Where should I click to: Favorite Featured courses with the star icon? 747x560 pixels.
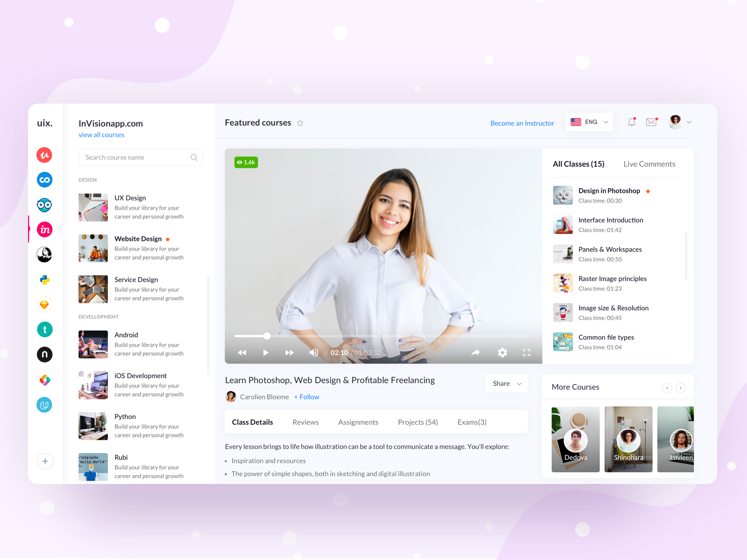pyautogui.click(x=300, y=123)
